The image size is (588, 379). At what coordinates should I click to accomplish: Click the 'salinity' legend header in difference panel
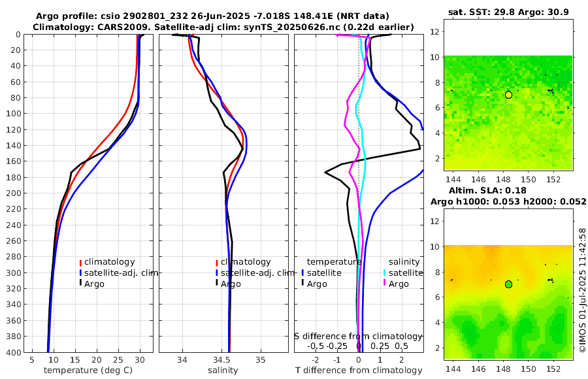coord(404,262)
